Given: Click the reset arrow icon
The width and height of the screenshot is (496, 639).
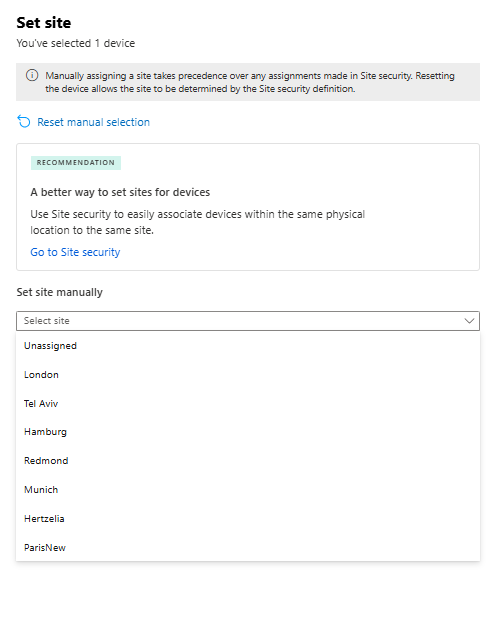Looking at the screenshot, I should (x=24, y=121).
